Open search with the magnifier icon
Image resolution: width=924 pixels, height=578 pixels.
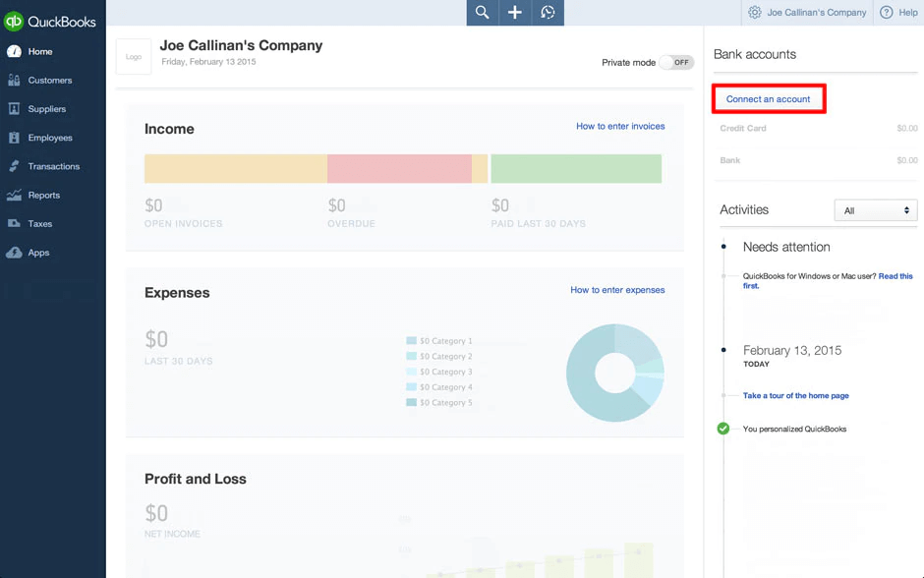coord(482,13)
